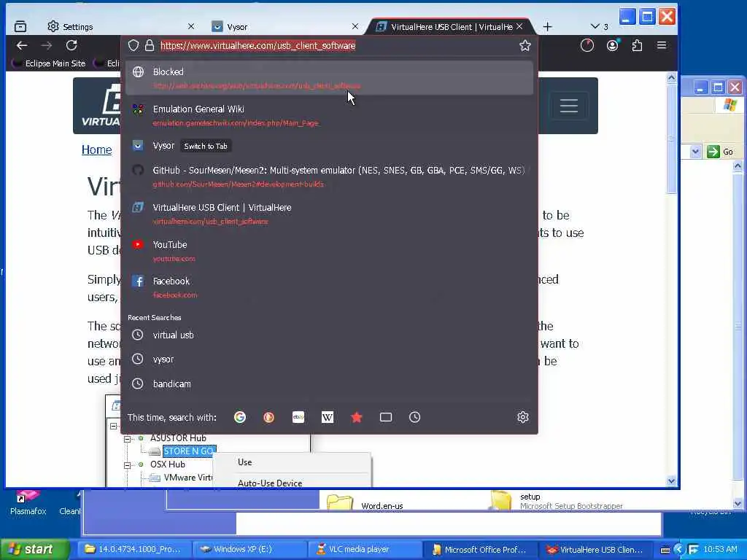Search history with clock icon
Screen dimensions: 747x560
(x=415, y=417)
